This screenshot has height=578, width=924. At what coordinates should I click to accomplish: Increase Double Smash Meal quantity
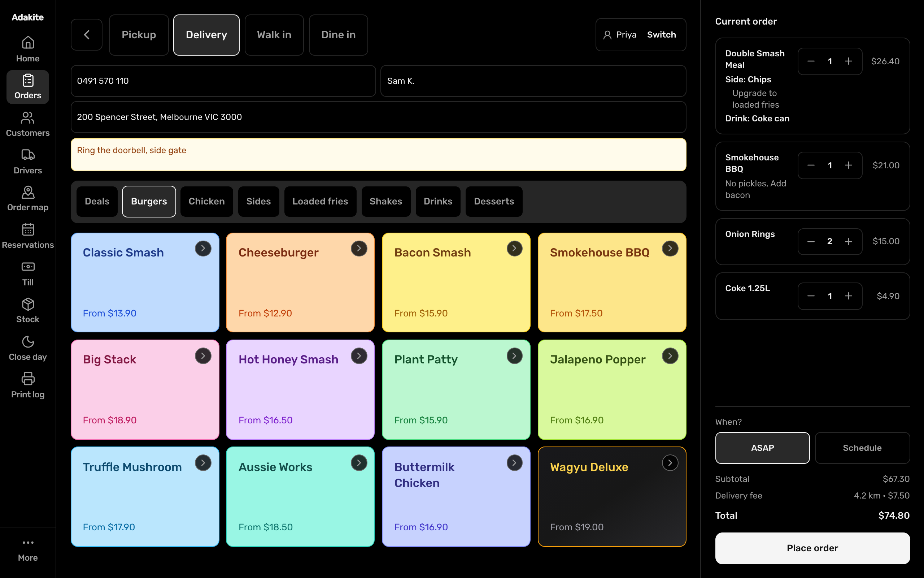click(848, 61)
